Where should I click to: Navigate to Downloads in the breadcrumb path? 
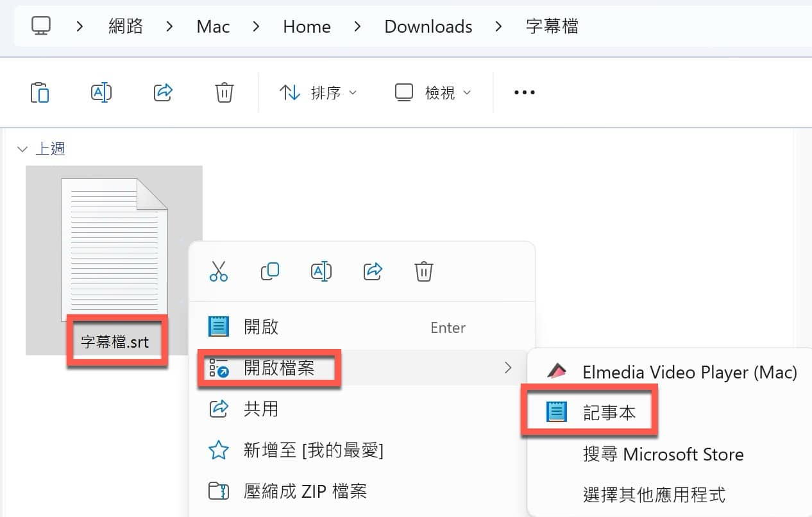(x=428, y=27)
